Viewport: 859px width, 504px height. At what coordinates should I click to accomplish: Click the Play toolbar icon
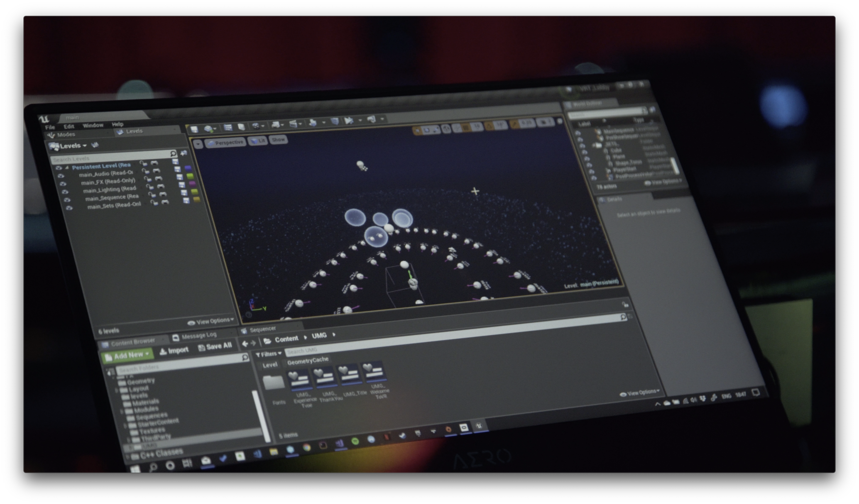(349, 121)
